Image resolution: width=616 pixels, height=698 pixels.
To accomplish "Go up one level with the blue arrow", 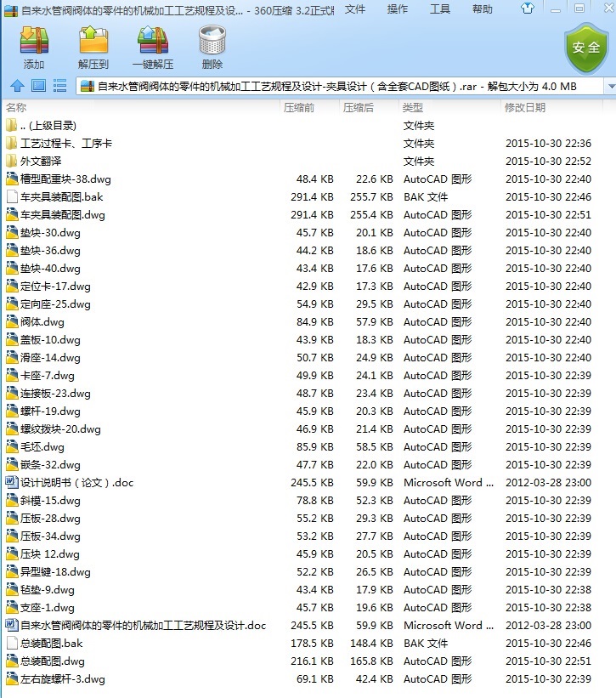I will (17, 86).
